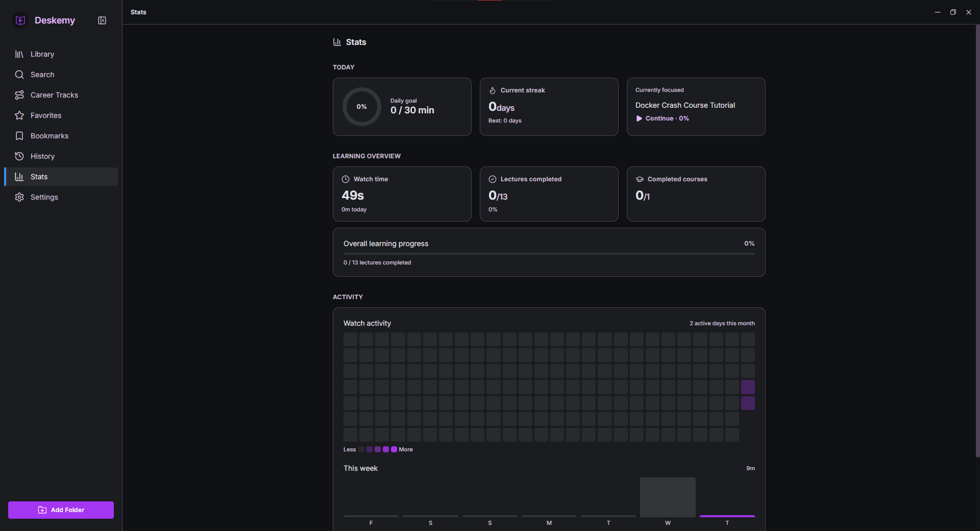Click the flame icon beside Current streak
This screenshot has height=531, width=980.
[493, 90]
